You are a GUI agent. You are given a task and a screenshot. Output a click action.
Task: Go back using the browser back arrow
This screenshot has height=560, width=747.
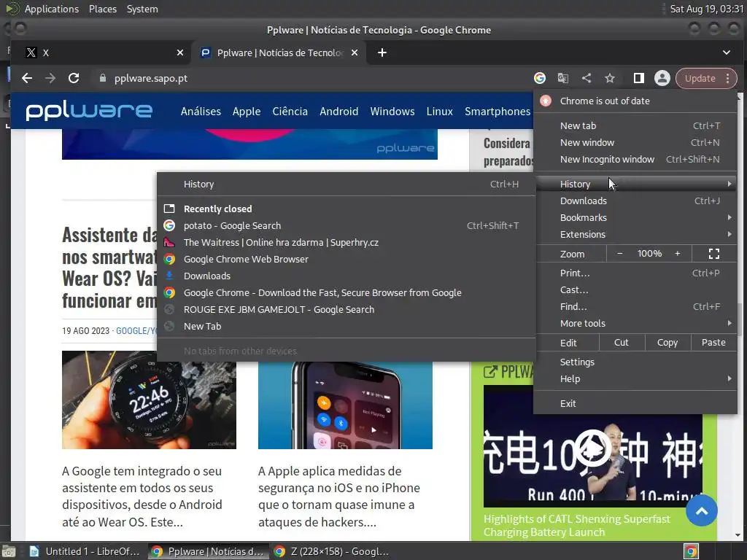(27, 78)
